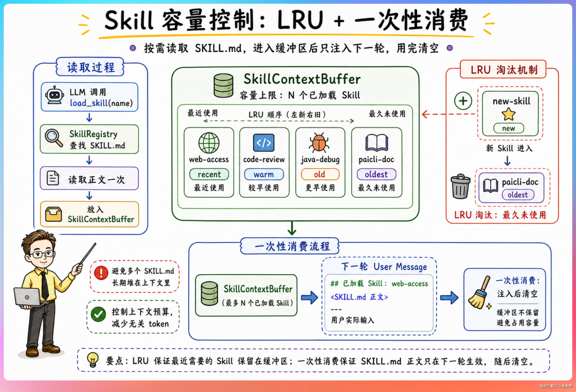
Task: Click the 新 Skill 进入 caption
Action: tap(509, 148)
